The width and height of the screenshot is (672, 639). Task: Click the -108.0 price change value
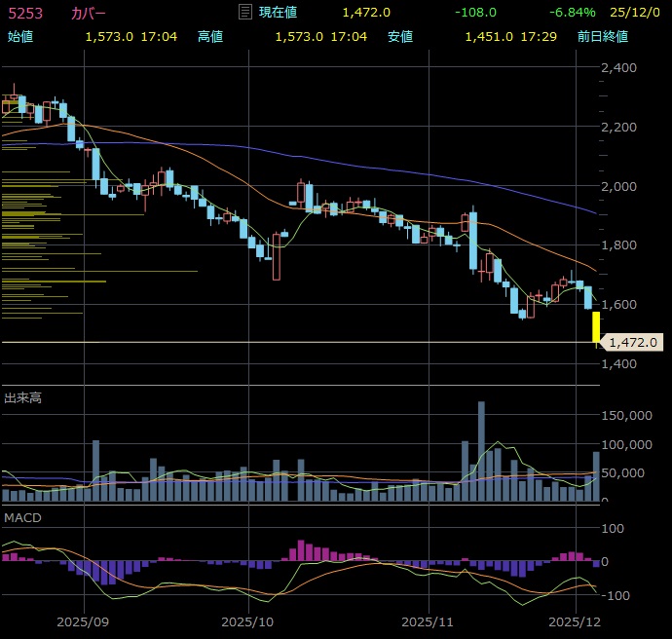(475, 13)
